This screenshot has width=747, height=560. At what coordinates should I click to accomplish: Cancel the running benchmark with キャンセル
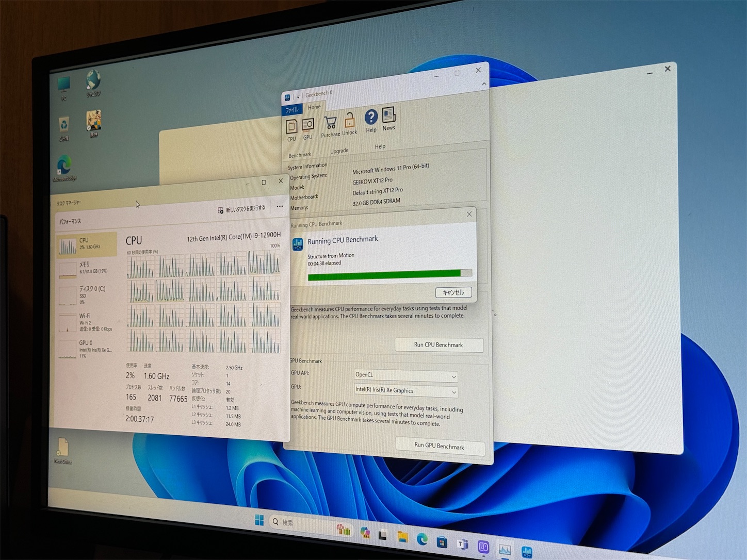[x=453, y=292]
